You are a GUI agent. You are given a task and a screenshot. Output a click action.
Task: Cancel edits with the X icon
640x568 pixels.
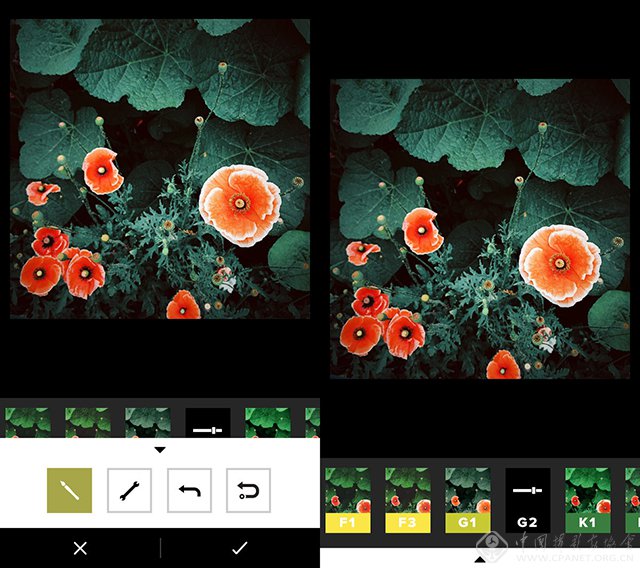pos(80,548)
